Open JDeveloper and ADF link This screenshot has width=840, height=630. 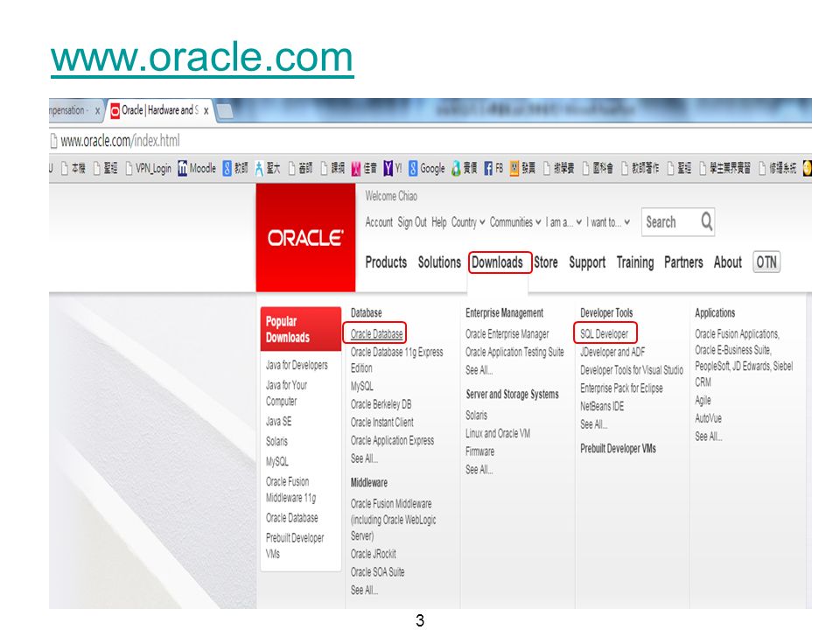click(x=612, y=352)
